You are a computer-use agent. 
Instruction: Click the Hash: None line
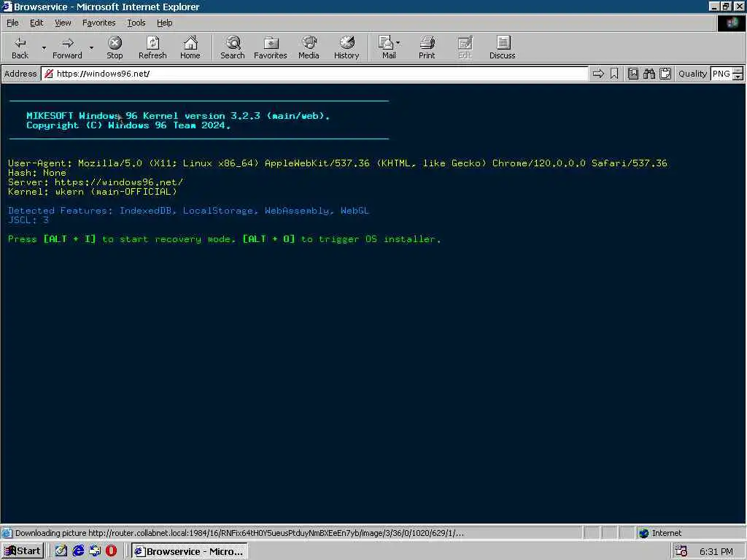coord(36,172)
